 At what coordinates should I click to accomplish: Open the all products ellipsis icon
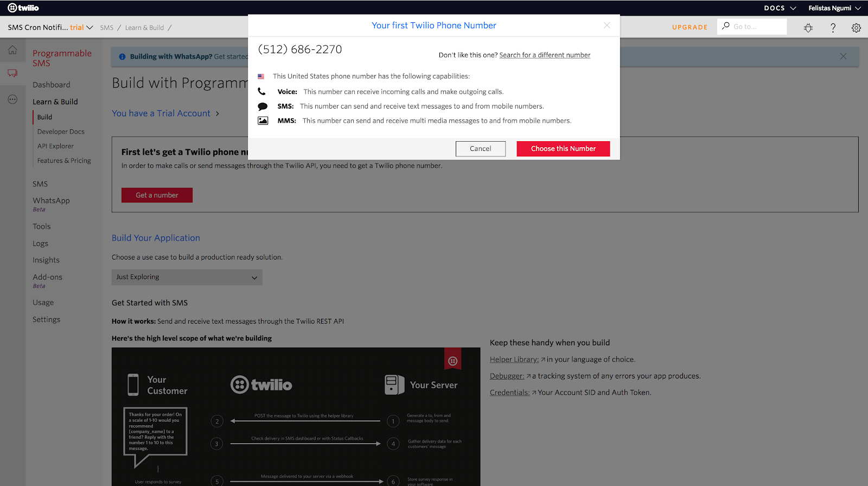[12, 99]
